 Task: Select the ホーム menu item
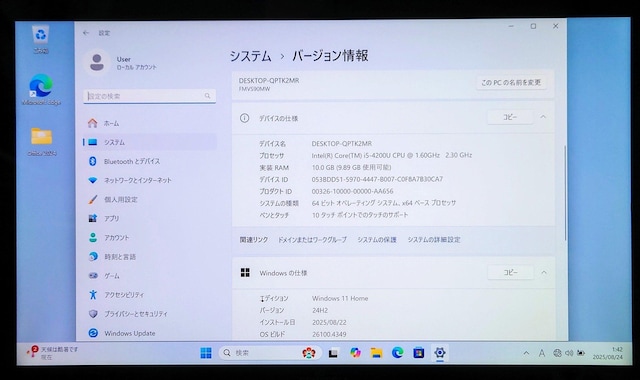(x=149, y=123)
